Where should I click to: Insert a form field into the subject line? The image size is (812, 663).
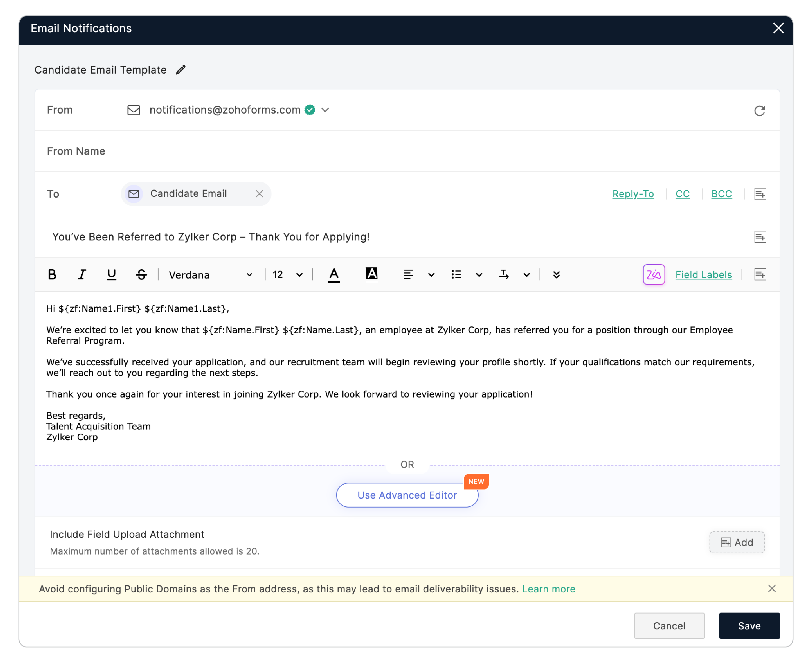pos(760,237)
